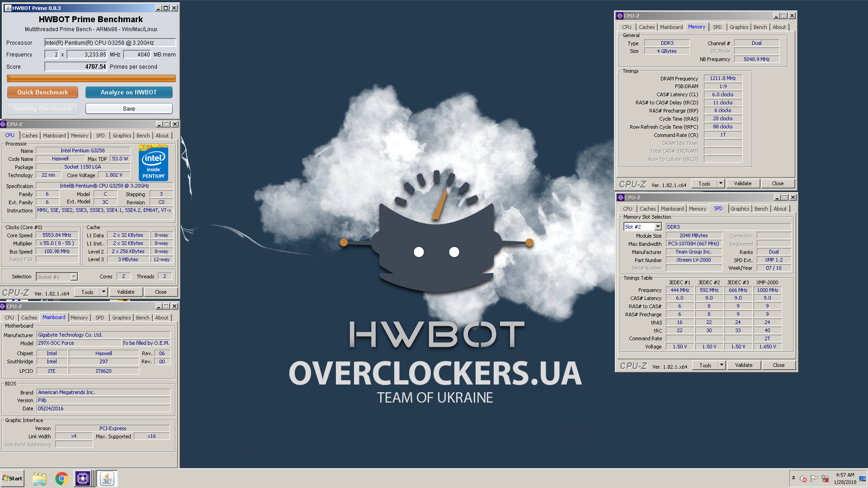
Task: Click the Core Speed value 5553.84 MHz
Action: 57,235
